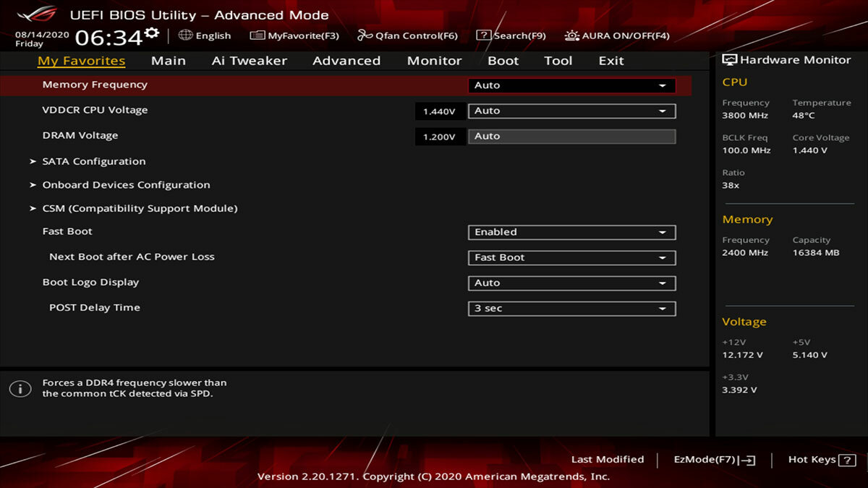868x488 pixels.
Task: Click the settings gear beside the clock
Action: tap(152, 33)
